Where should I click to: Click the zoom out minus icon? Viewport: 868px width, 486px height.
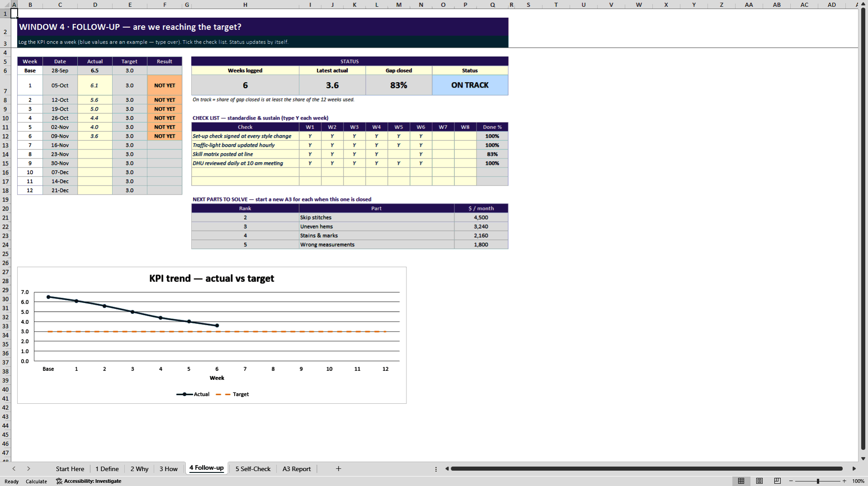pyautogui.click(x=791, y=481)
